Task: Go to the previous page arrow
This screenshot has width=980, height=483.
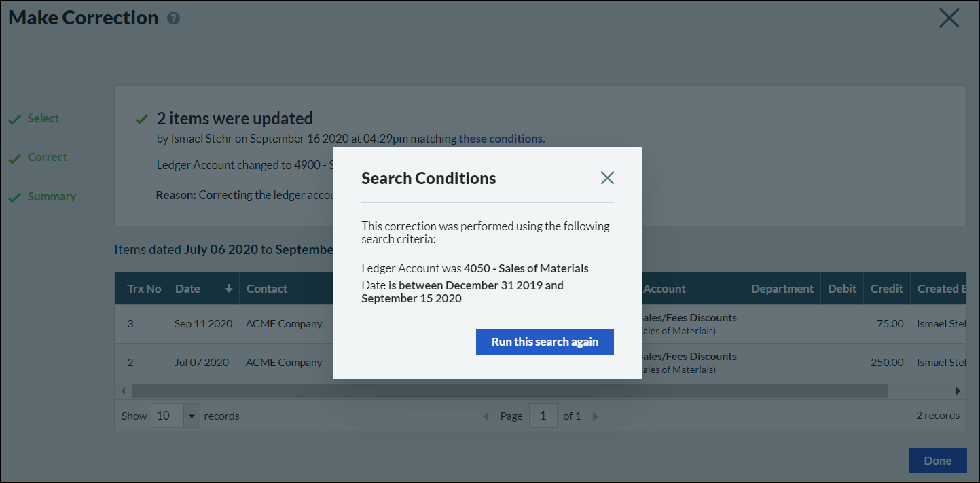Action: click(486, 416)
